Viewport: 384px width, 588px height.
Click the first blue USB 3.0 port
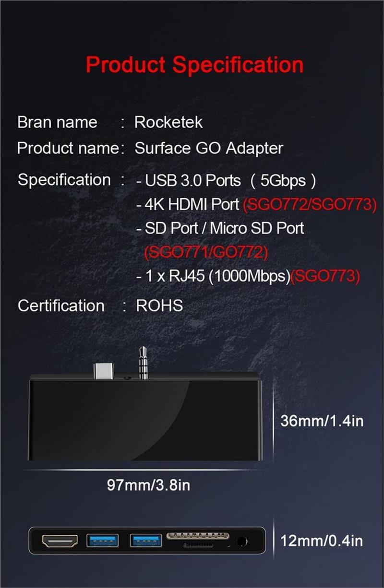click(x=102, y=541)
